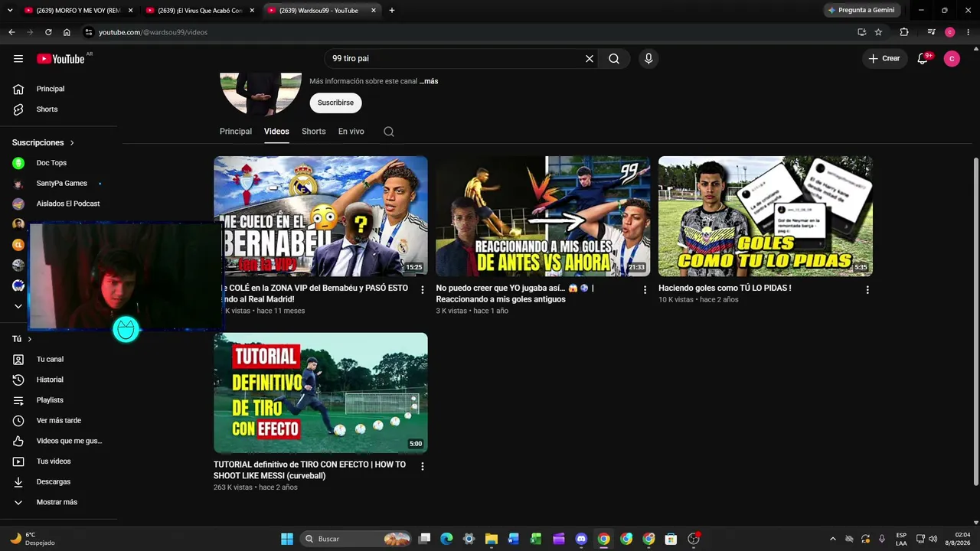
Task: Open options for Haciendo goles video
Action: [x=867, y=290]
